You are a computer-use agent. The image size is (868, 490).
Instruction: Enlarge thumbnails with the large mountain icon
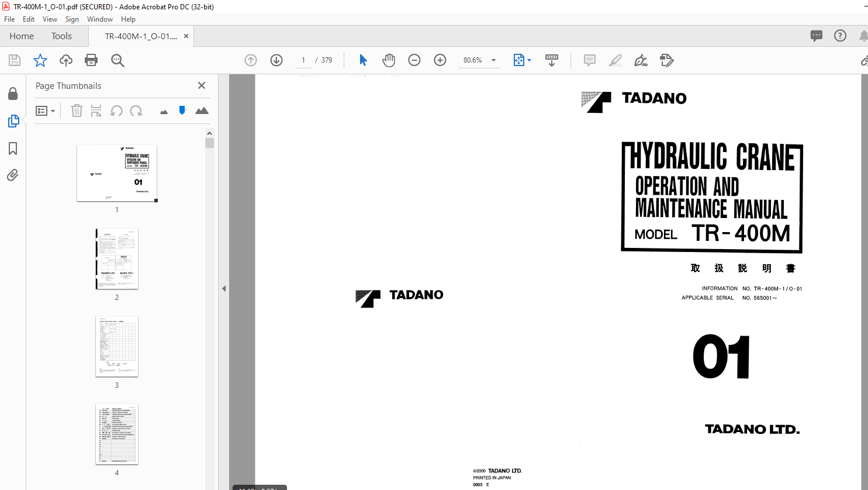point(202,111)
